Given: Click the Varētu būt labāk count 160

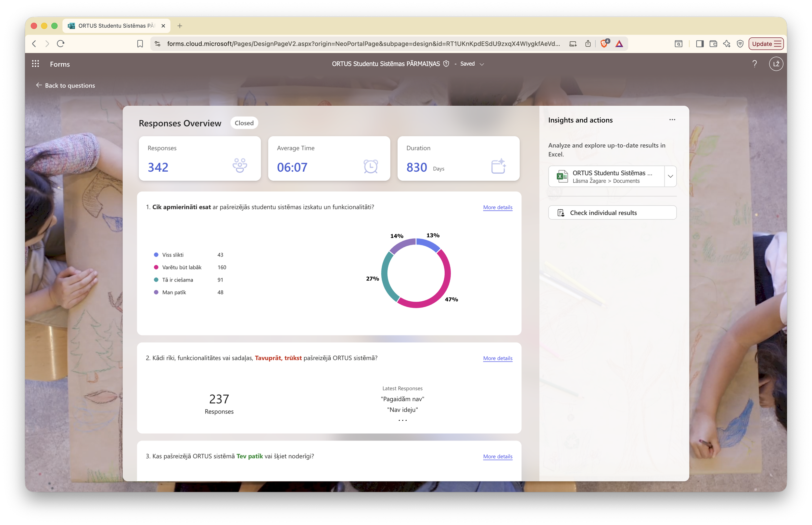Looking at the screenshot, I should coord(222,267).
